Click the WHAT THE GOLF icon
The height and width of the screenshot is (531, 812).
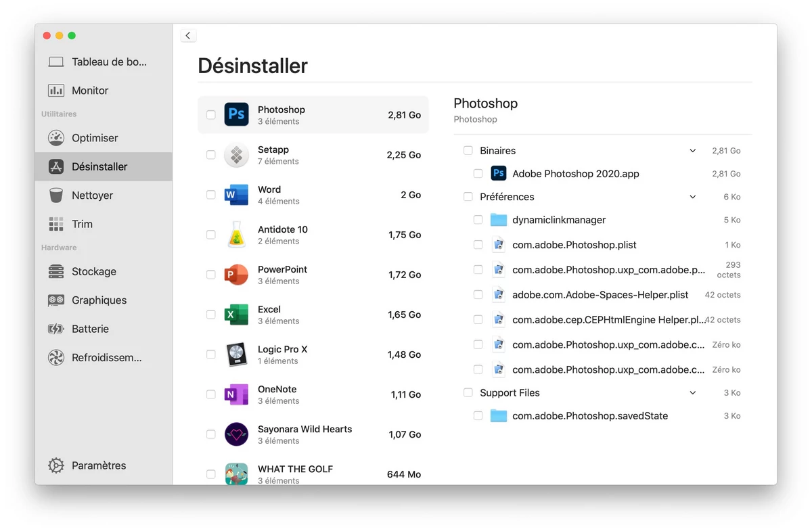[x=236, y=474]
